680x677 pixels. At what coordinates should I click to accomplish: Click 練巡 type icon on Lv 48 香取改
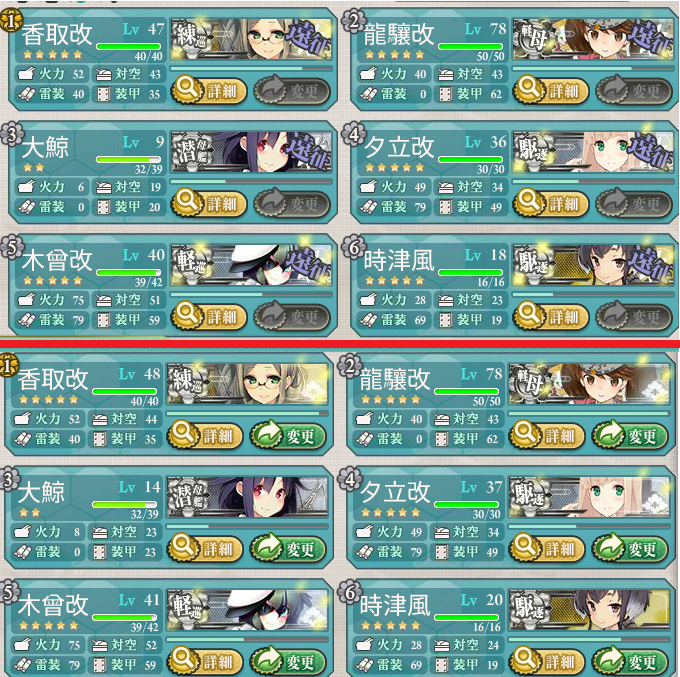coord(186,381)
